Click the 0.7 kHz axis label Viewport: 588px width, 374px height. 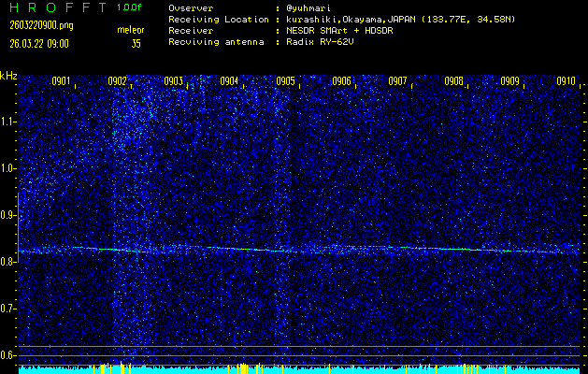7,309
